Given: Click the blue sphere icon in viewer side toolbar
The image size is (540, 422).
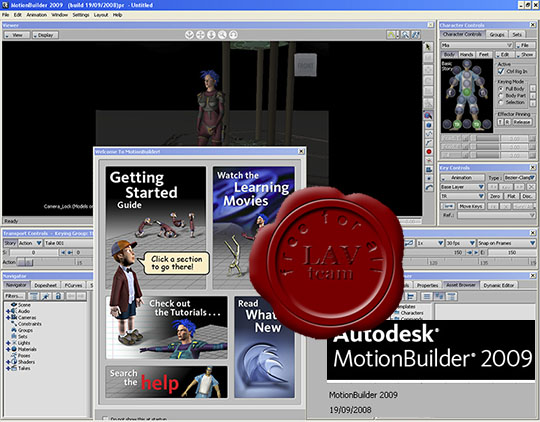Looking at the screenshot, I should point(428,125).
